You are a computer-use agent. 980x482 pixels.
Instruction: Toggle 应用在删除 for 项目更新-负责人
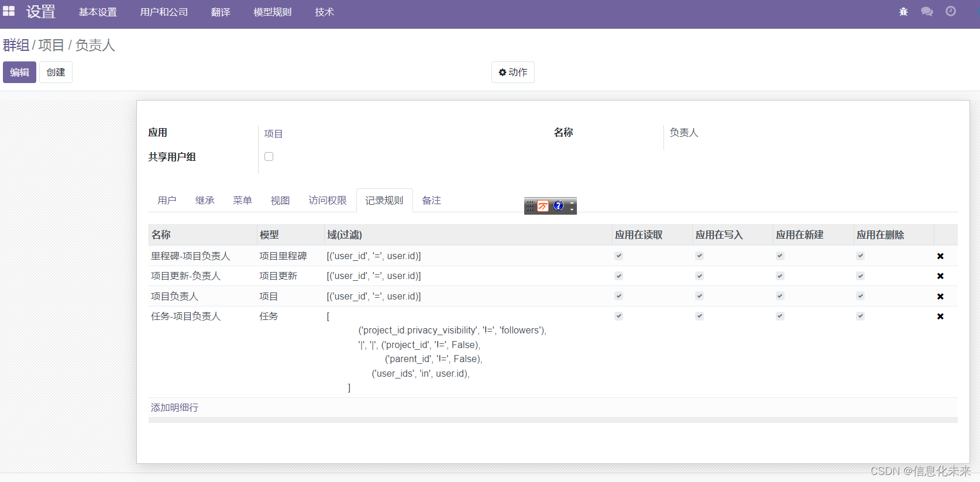point(861,276)
